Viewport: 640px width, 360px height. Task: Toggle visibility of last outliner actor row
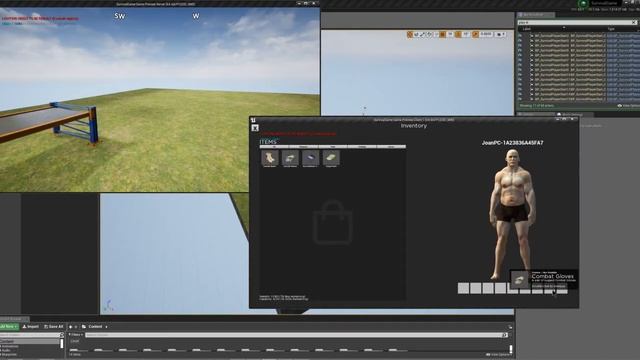point(520,99)
